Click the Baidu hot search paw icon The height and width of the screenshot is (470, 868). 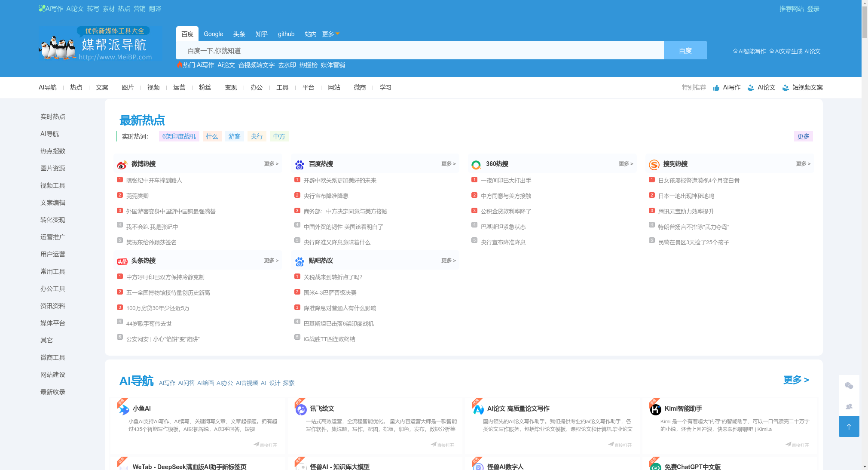[300, 165]
